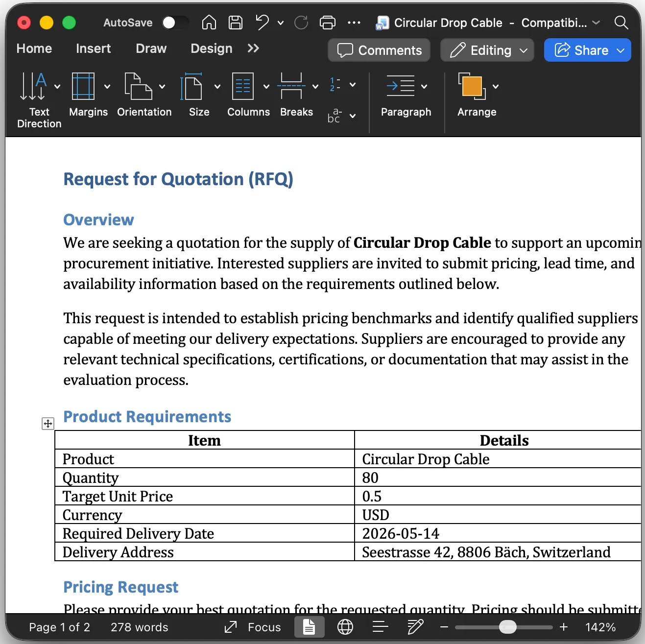Open the page Size tool
645x644 pixels.
pos(191,86)
